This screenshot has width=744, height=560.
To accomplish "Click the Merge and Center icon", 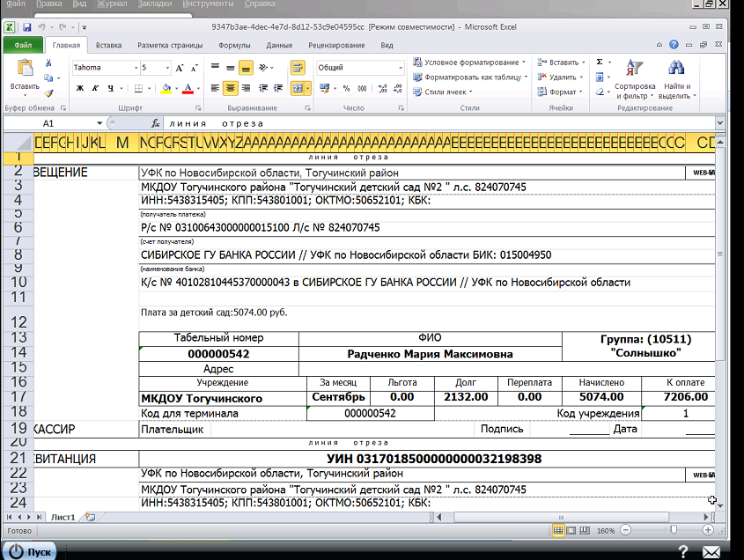I will pos(298,88).
